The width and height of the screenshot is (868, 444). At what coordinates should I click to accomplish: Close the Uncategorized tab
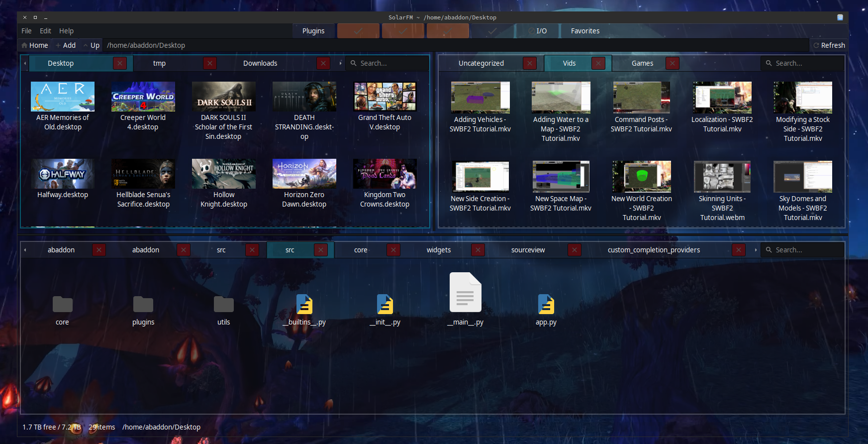click(530, 63)
